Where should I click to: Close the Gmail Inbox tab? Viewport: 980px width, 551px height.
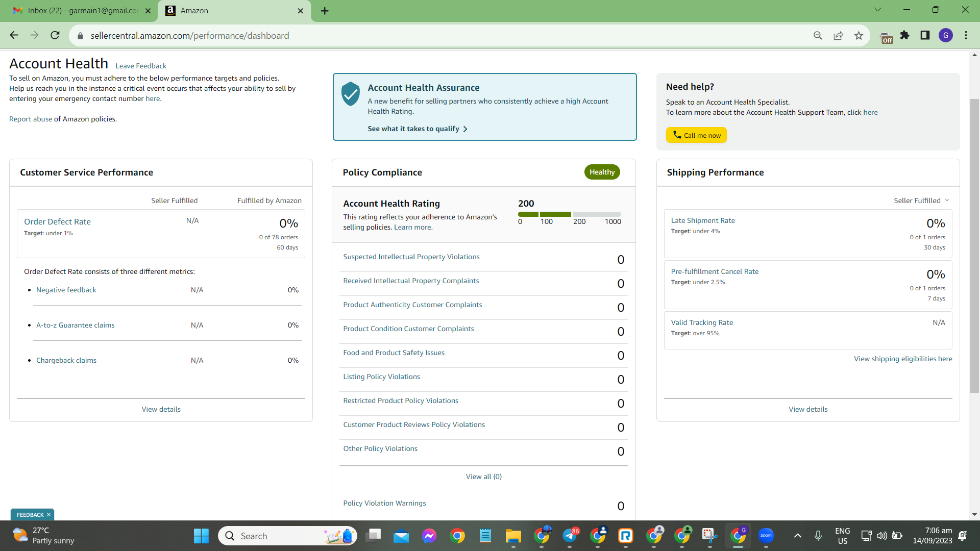point(148,11)
